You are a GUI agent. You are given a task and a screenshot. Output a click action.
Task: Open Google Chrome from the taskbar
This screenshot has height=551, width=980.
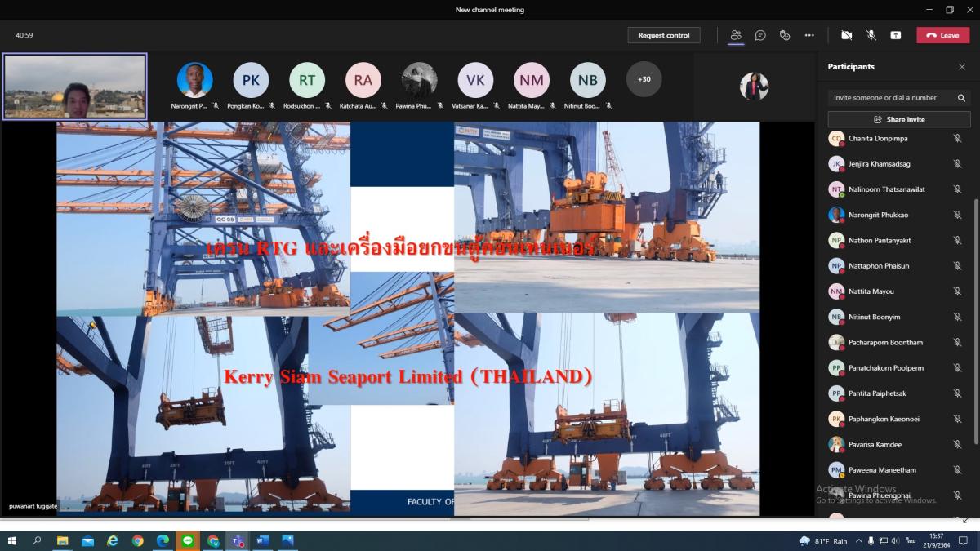138,540
